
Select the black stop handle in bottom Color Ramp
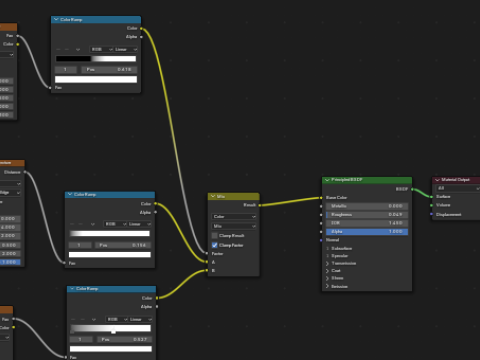tap(72, 331)
